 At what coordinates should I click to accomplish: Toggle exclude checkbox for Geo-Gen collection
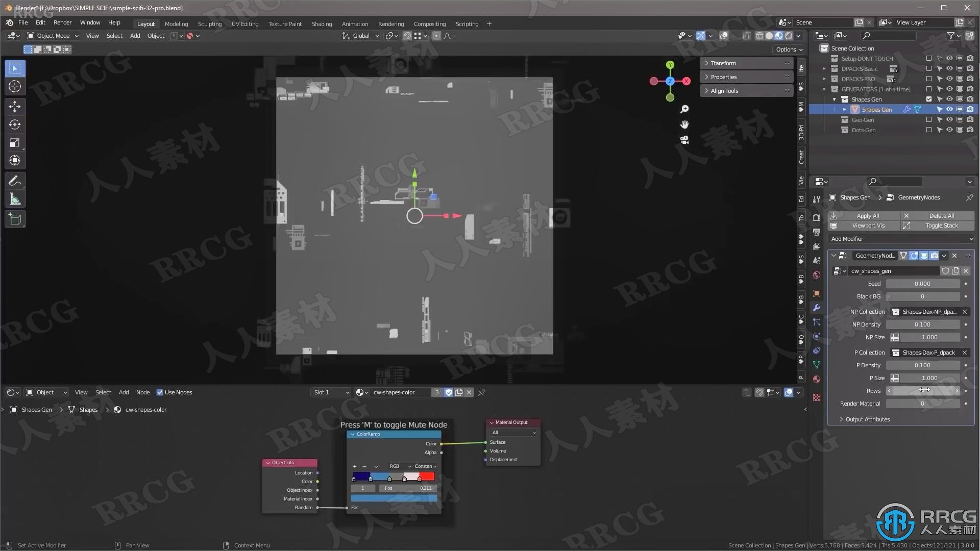pos(929,120)
